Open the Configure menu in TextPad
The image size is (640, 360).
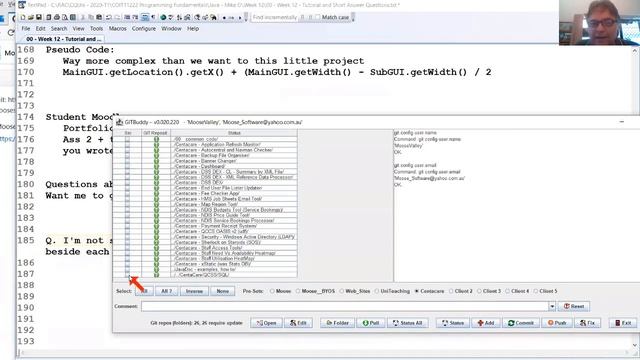(144, 29)
